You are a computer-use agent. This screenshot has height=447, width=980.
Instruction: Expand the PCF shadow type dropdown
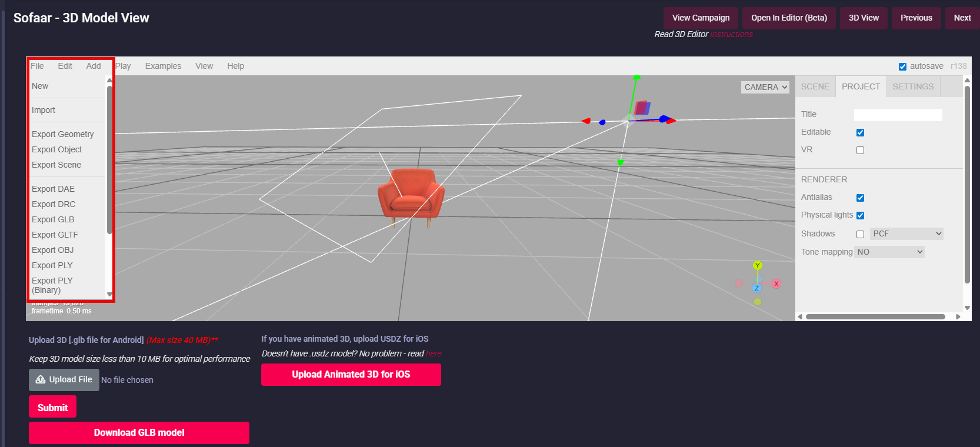(906, 233)
